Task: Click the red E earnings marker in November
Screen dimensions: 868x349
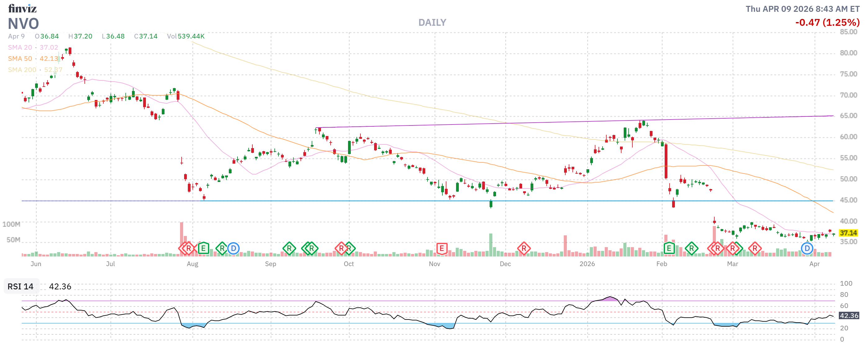Action: tap(441, 249)
